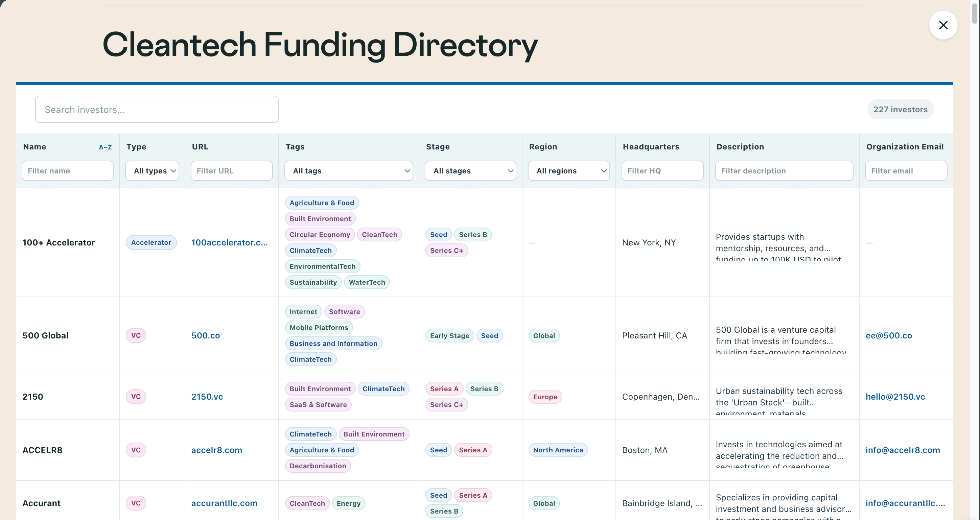Click the WaterTech tag
The height and width of the screenshot is (520, 980).
(x=367, y=282)
